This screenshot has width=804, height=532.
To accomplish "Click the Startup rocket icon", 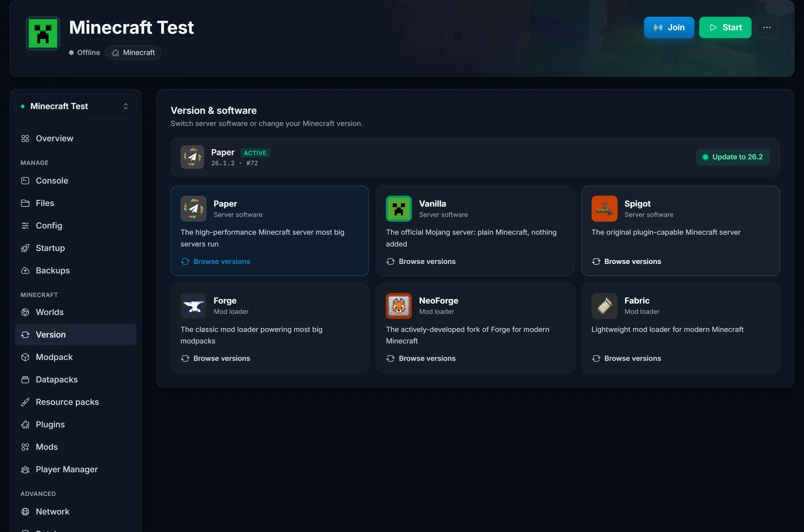I will pos(25,248).
